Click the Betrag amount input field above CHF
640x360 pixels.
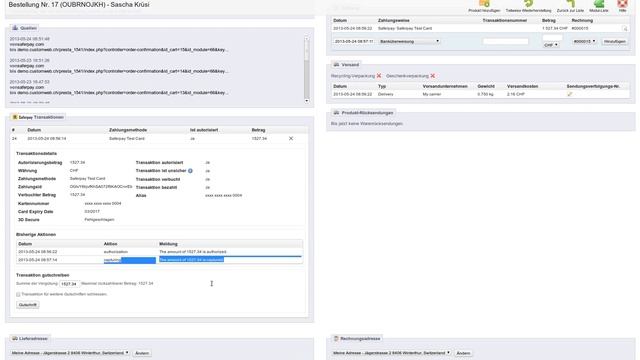[552, 38]
